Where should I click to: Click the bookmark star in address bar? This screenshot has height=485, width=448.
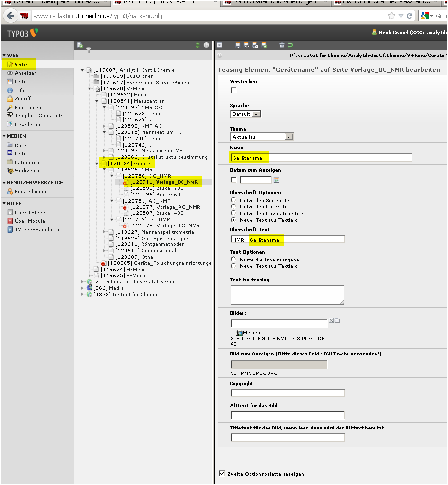[x=391, y=16]
